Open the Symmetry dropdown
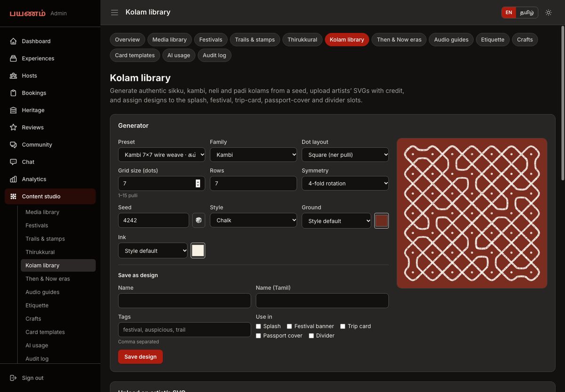The width and height of the screenshot is (565, 392). point(345,184)
